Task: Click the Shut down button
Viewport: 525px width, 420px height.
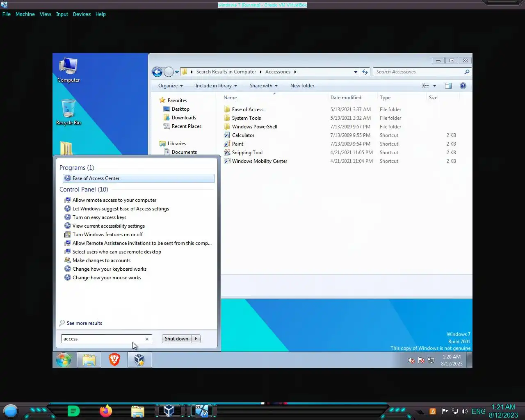Action: (x=177, y=339)
